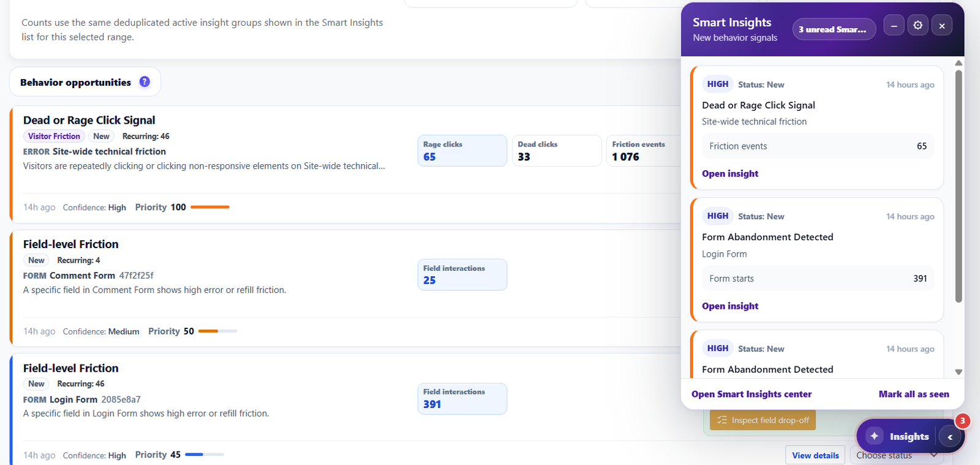Click New tag on Login Form friction card
Image resolution: width=980 pixels, height=465 pixels.
point(36,384)
